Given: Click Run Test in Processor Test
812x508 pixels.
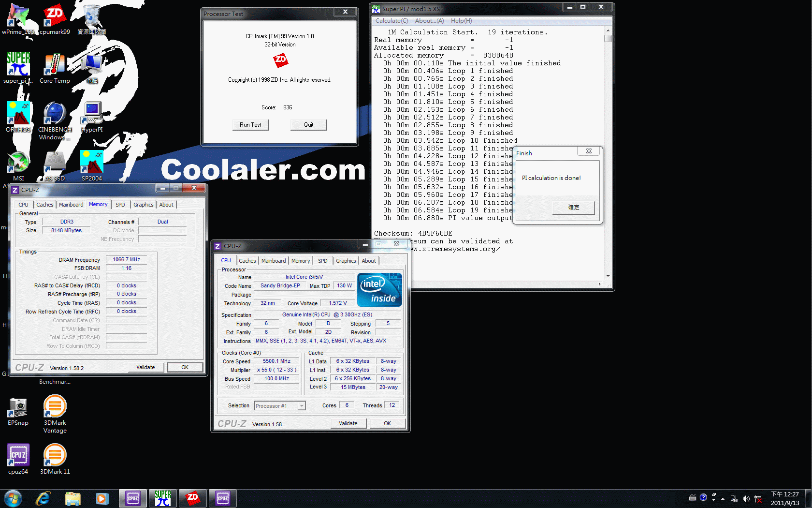Looking at the screenshot, I should (250, 125).
